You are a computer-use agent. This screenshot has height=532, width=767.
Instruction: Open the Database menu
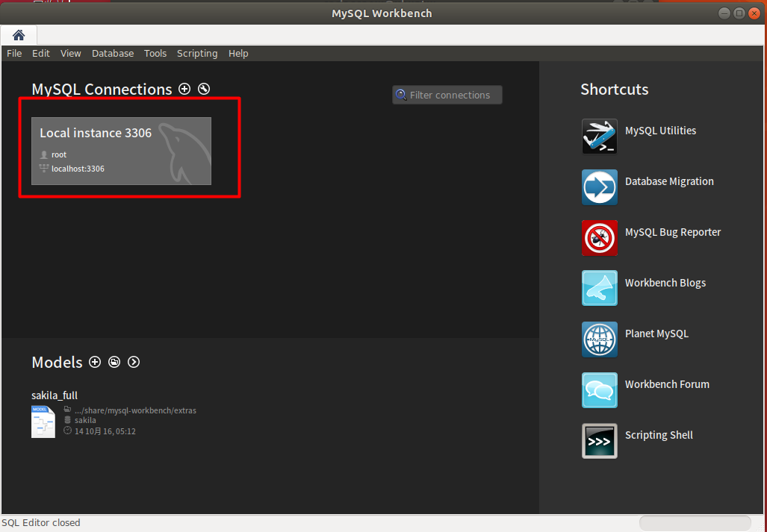coord(113,53)
